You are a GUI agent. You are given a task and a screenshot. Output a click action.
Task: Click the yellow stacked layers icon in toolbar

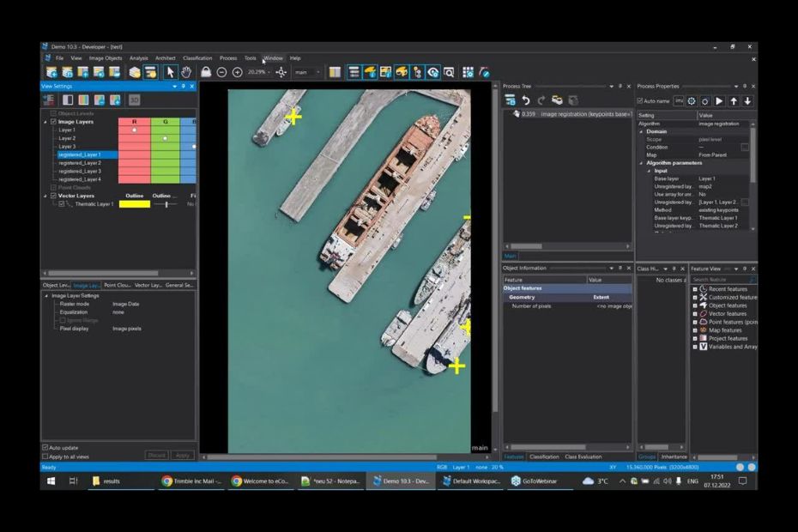point(135,72)
